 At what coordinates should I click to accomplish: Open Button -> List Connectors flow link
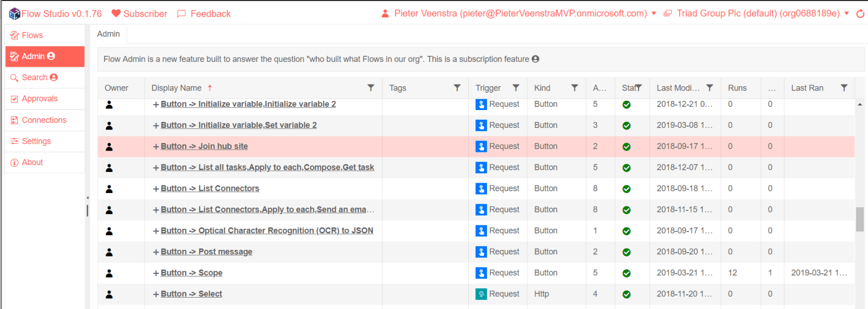click(210, 189)
